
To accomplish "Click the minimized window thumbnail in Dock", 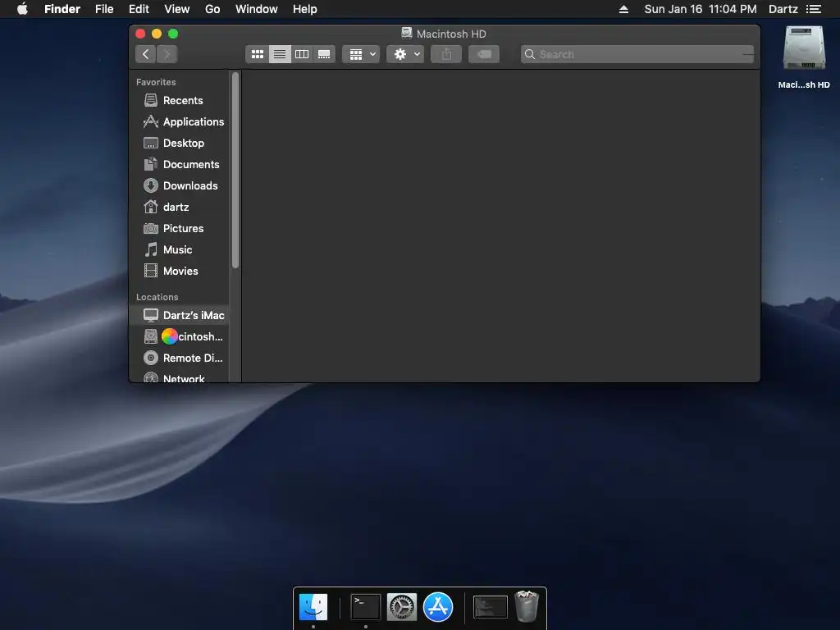I will pyautogui.click(x=491, y=607).
